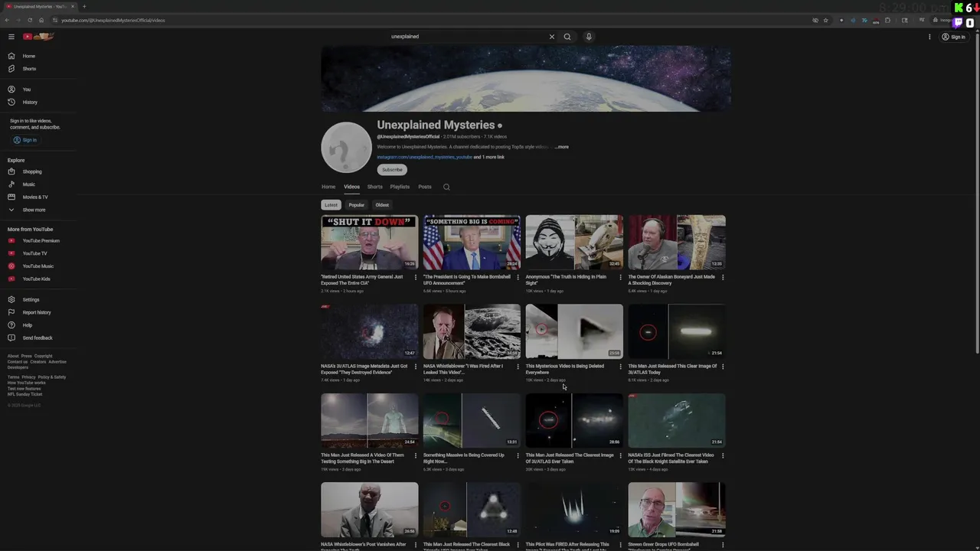Open a new browser tab

point(84,7)
